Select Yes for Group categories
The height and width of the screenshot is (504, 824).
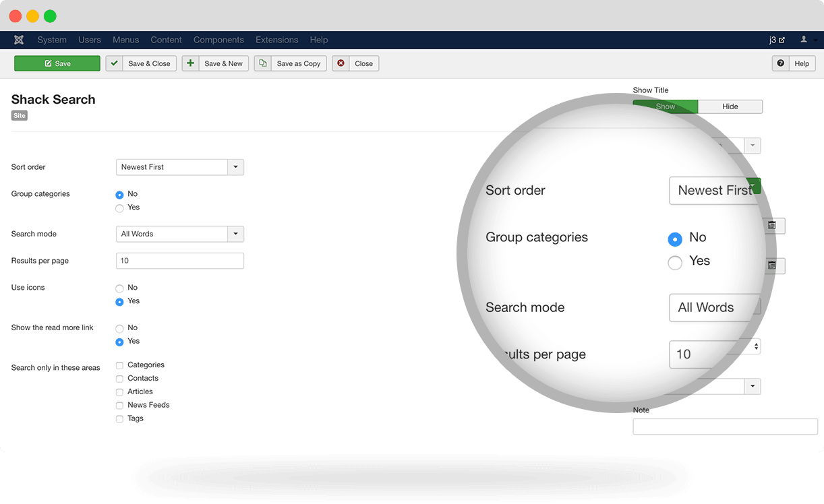(x=119, y=208)
